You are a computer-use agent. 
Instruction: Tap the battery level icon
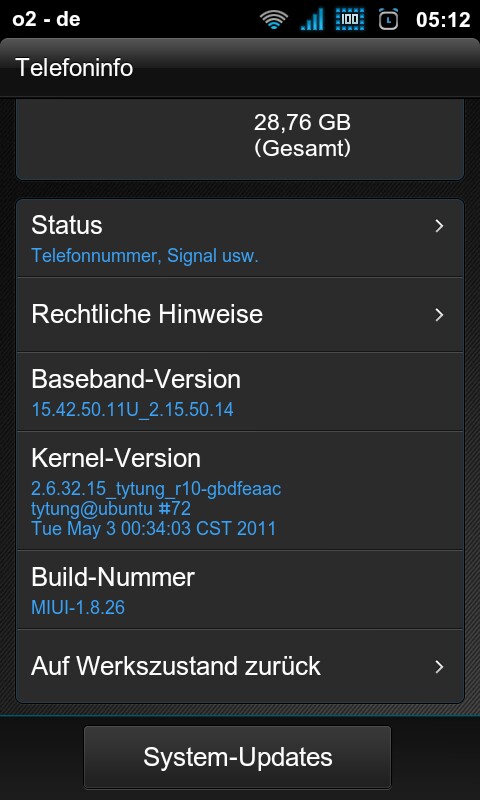tap(349, 20)
